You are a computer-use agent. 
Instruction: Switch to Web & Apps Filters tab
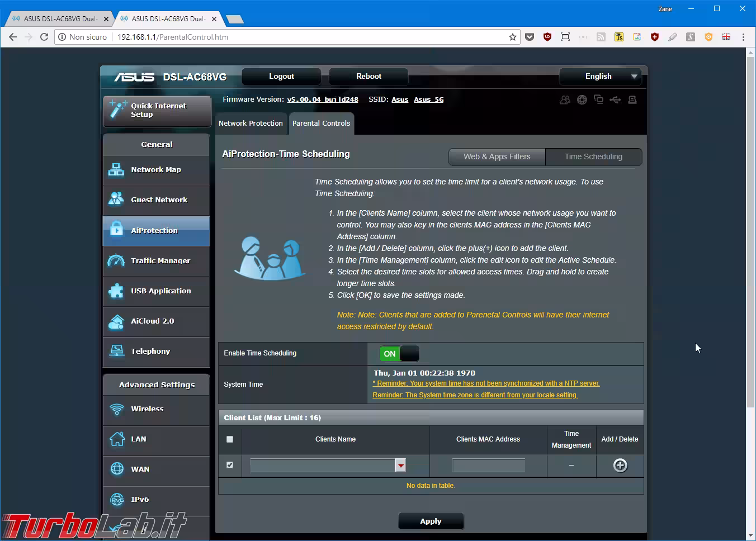point(497,157)
